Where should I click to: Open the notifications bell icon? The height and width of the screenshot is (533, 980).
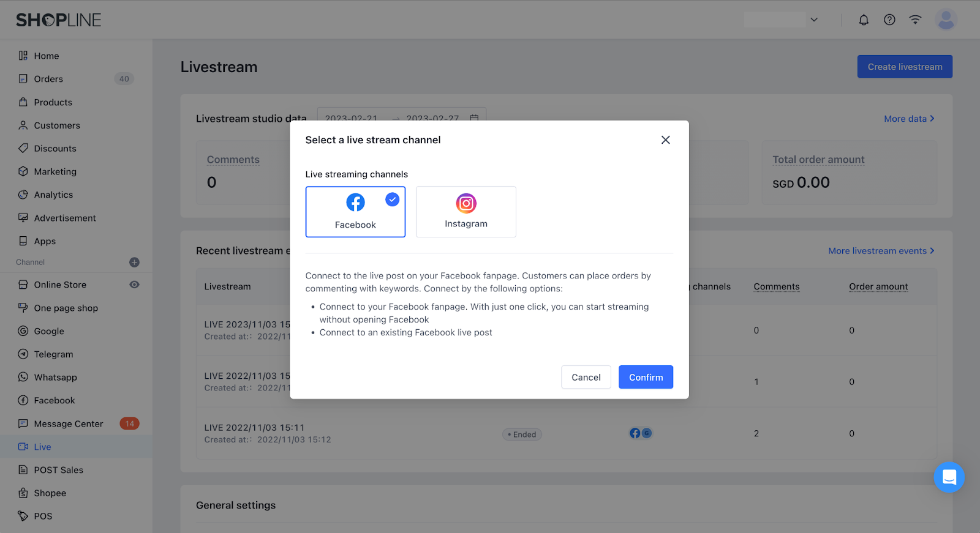point(864,20)
